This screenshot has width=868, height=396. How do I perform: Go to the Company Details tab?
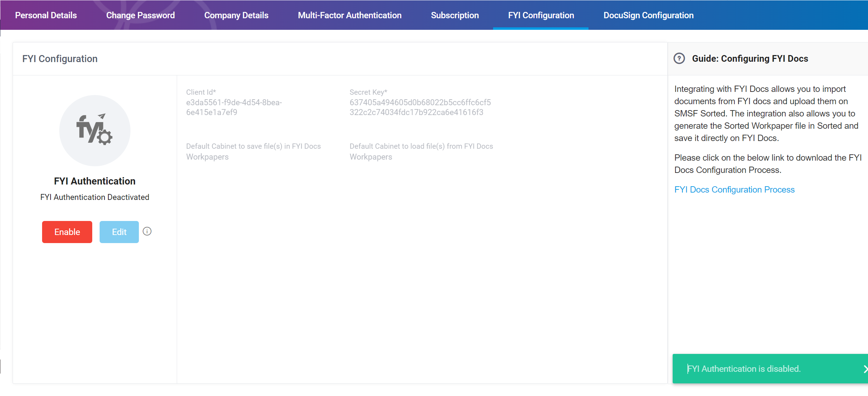click(236, 15)
